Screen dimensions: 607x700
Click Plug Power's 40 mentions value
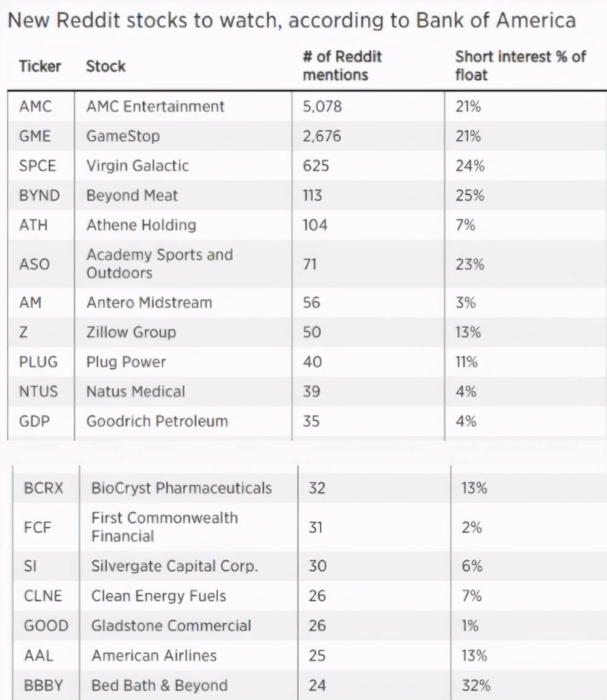312,362
